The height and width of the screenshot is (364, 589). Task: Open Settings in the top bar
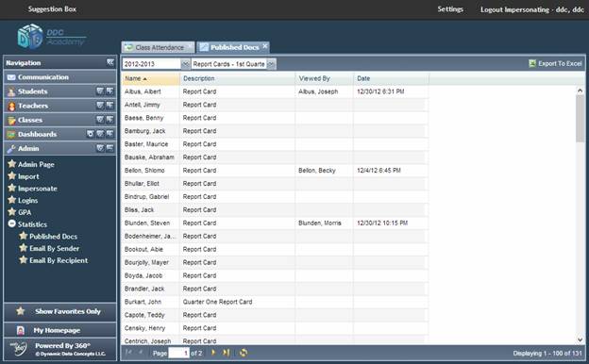pos(450,9)
